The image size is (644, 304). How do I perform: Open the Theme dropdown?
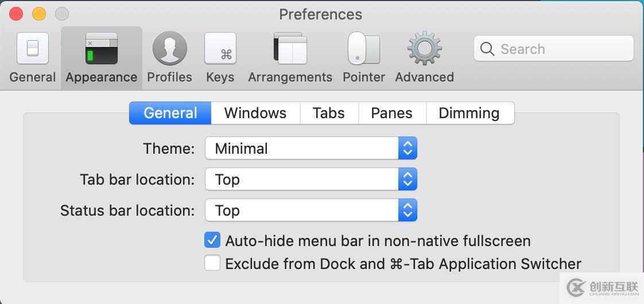tap(311, 149)
